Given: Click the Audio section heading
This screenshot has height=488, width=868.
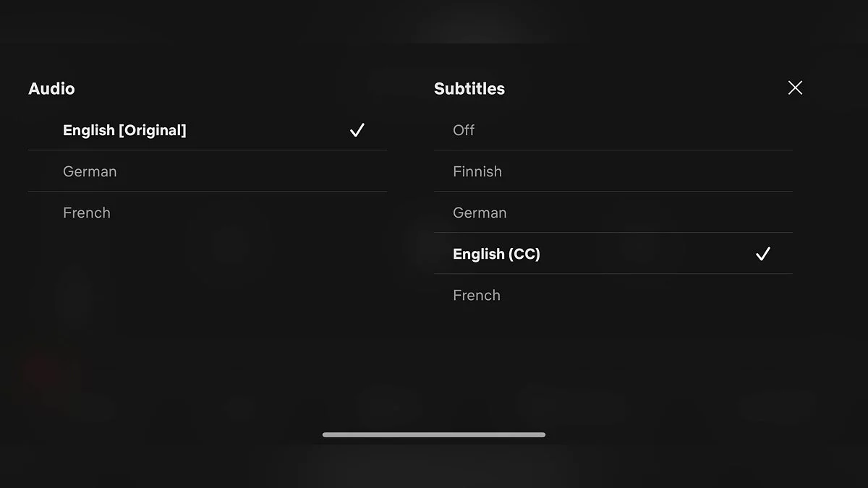Looking at the screenshot, I should coord(51,88).
